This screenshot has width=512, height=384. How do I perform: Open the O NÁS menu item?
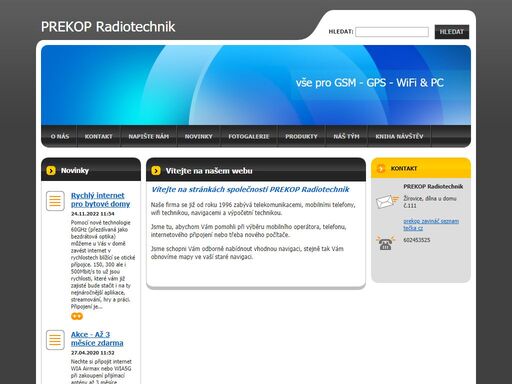60,136
